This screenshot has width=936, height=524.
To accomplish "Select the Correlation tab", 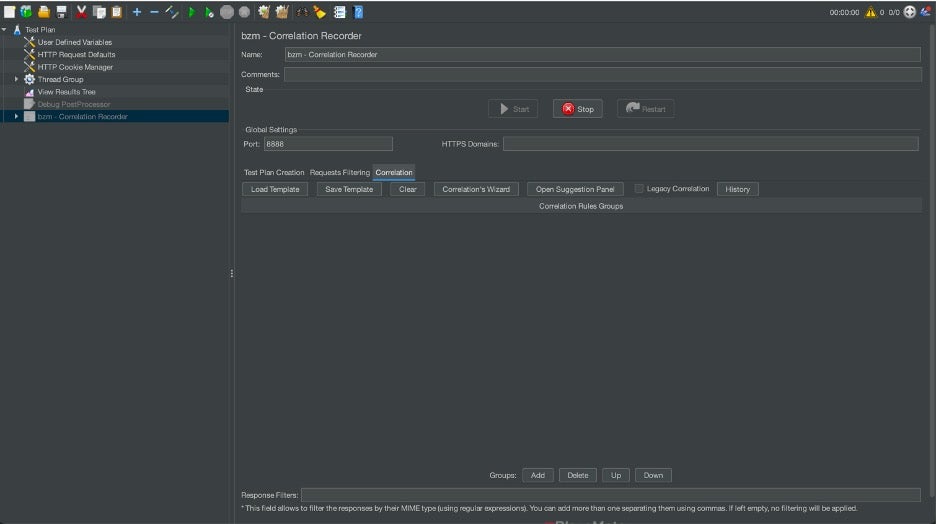I will coord(394,172).
